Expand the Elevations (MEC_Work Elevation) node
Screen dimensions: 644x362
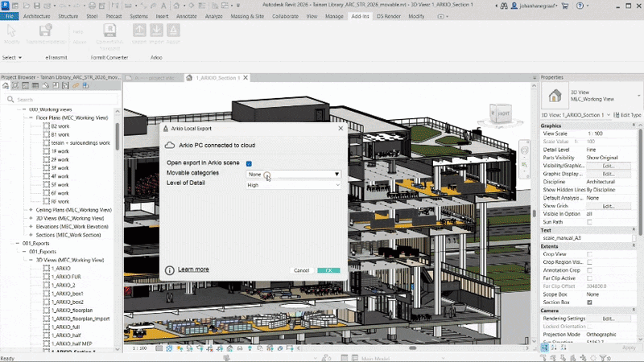[31, 227]
